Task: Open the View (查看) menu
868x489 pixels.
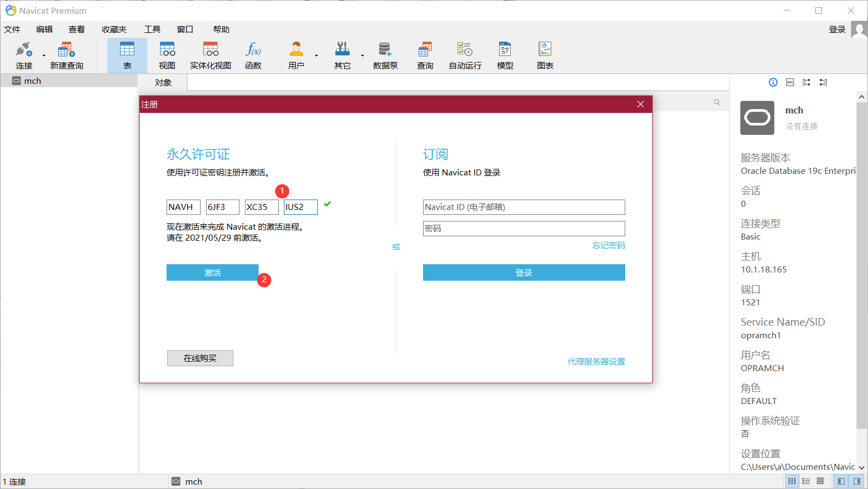Action: tap(77, 30)
